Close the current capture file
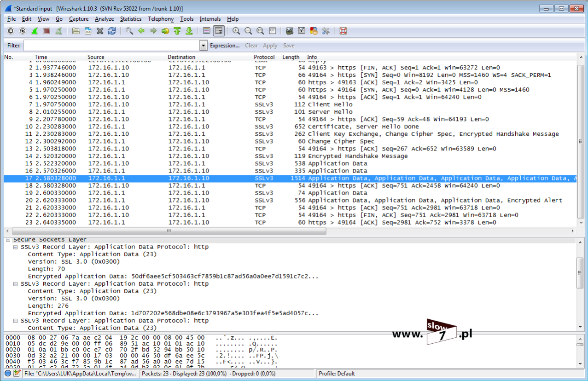Image resolution: width=588 pixels, height=381 pixels. [x=100, y=31]
